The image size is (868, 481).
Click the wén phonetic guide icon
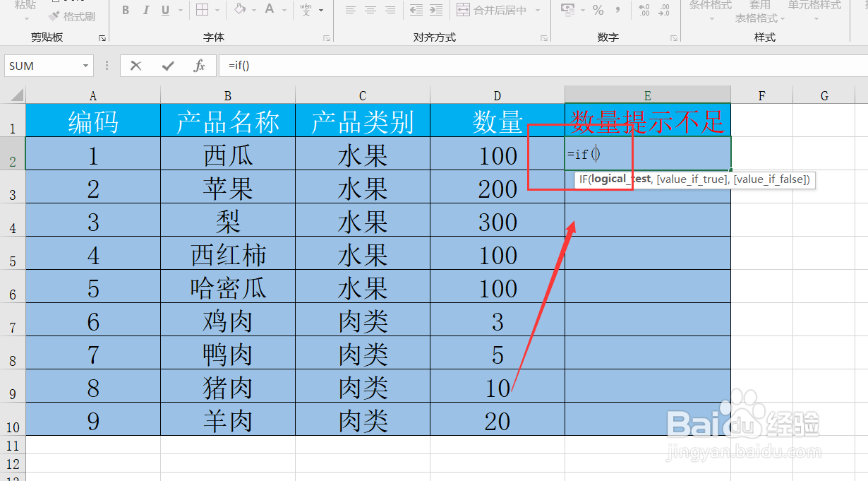306,10
